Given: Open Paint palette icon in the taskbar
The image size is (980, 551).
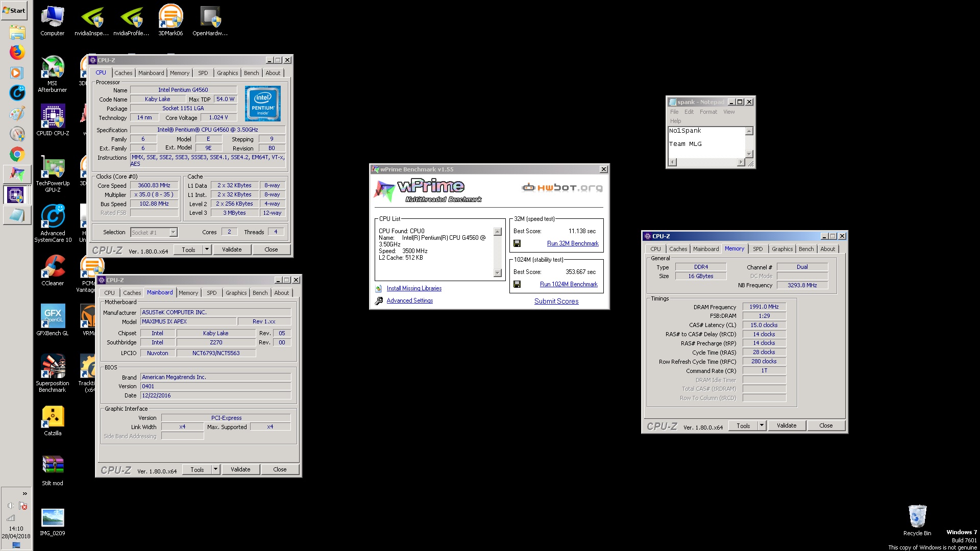Looking at the screenshot, I should (17, 113).
